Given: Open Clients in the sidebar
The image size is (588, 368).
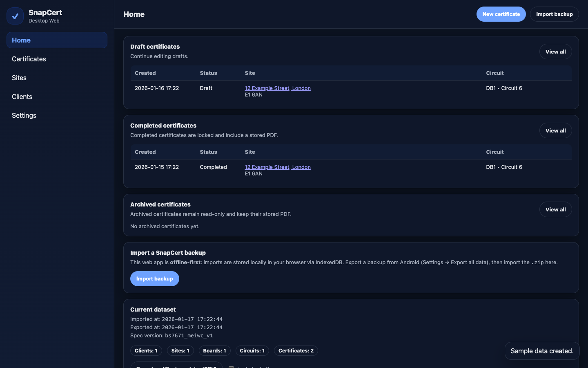Looking at the screenshot, I should pos(57,96).
